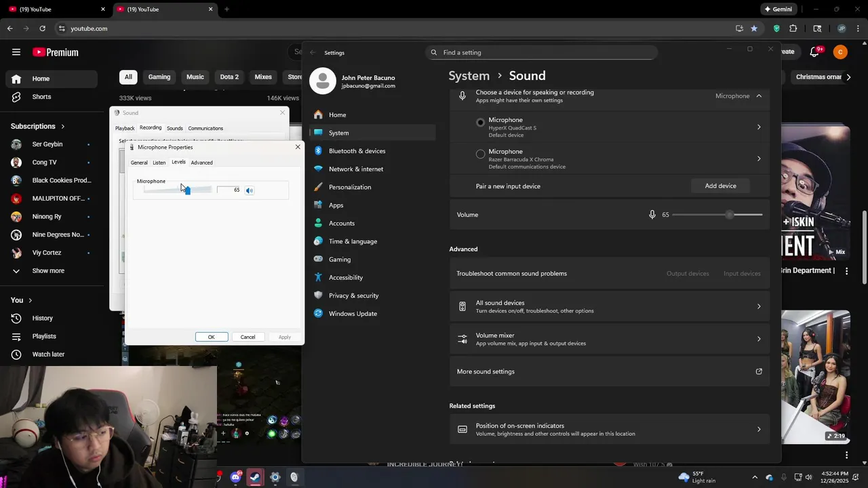Open Sounds tab in Sound dialog
The image size is (868, 488).
175,128
